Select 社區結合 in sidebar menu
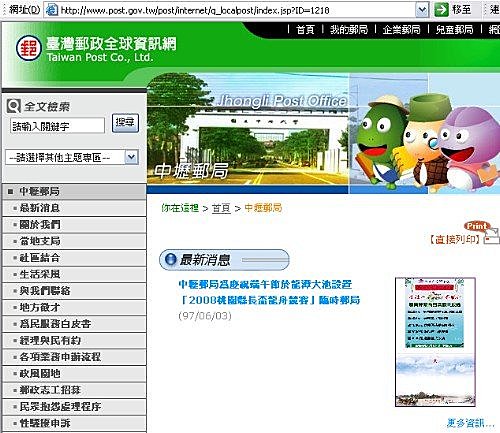The image size is (500, 433). pos(74,258)
